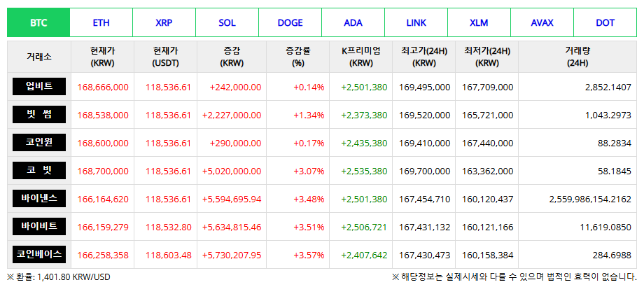Open the XRP coin tab
644x287 pixels.
pos(164,23)
